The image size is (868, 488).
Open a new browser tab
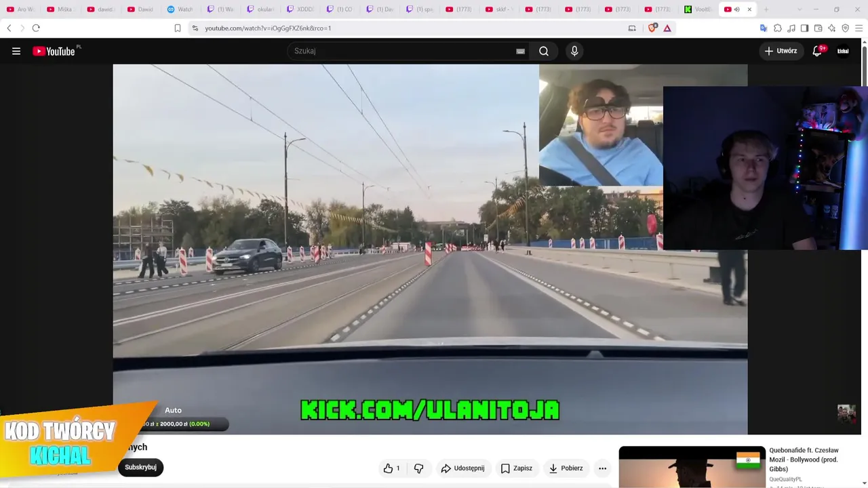point(766,9)
